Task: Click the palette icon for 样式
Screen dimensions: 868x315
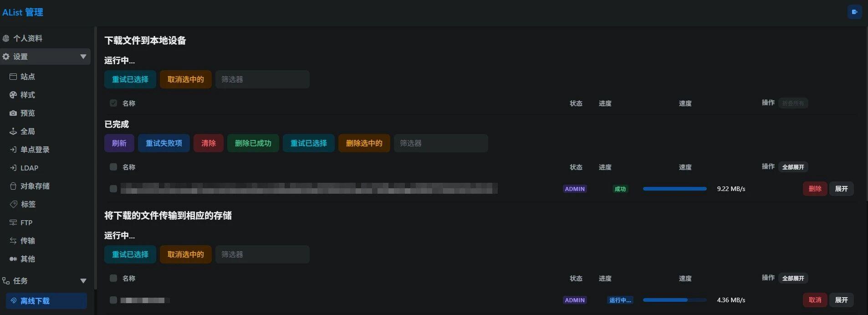Action: [x=13, y=95]
